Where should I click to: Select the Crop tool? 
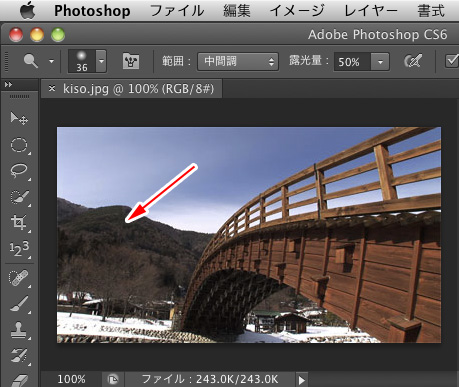[19, 222]
